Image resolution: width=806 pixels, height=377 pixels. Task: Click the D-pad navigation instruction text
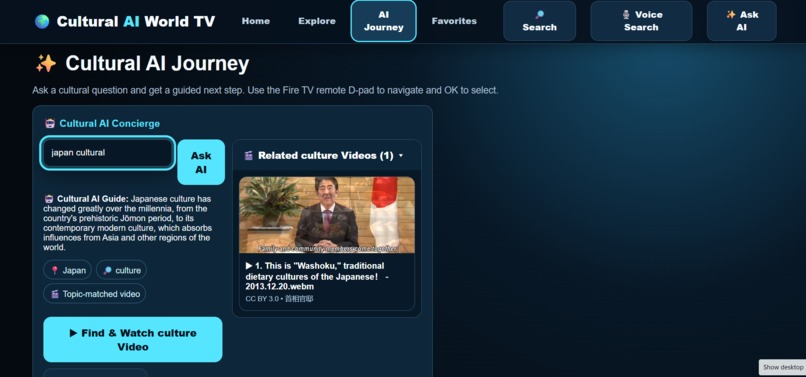pos(265,91)
